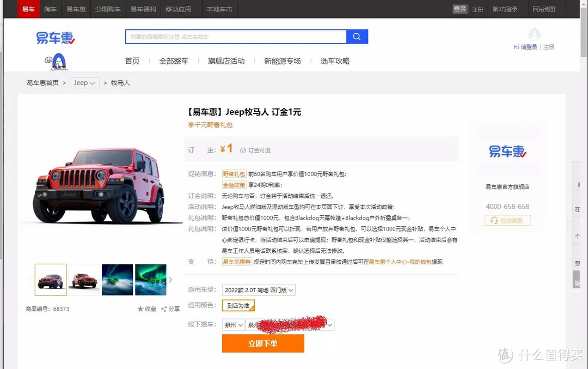
Task: Open the 易车福利 top nav item
Action: pyautogui.click(x=143, y=9)
